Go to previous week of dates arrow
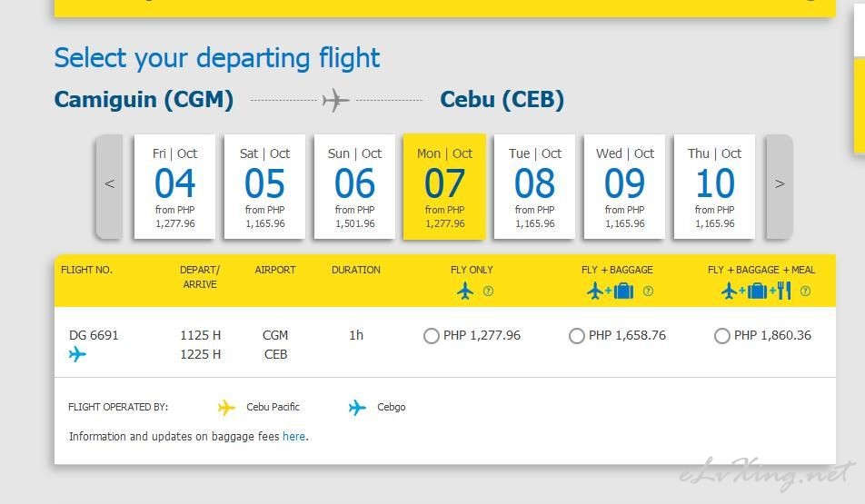Screen dimensions: 865x504 (x=109, y=184)
